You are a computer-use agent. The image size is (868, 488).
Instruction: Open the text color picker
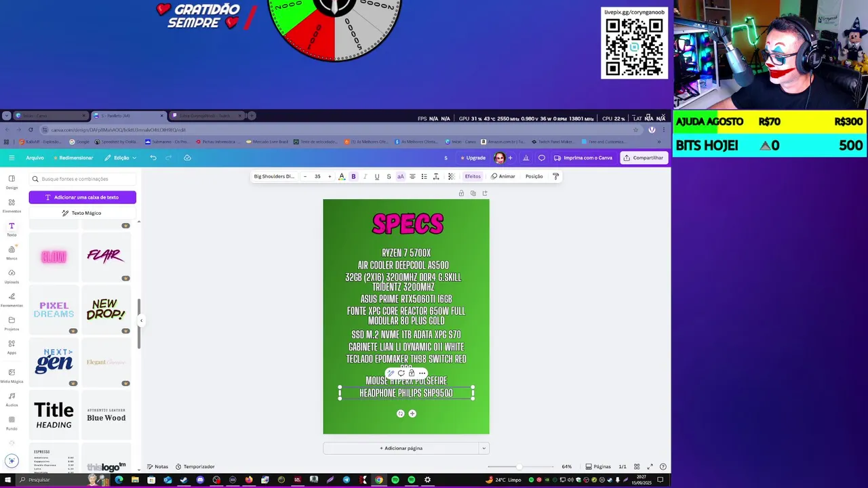tap(342, 176)
